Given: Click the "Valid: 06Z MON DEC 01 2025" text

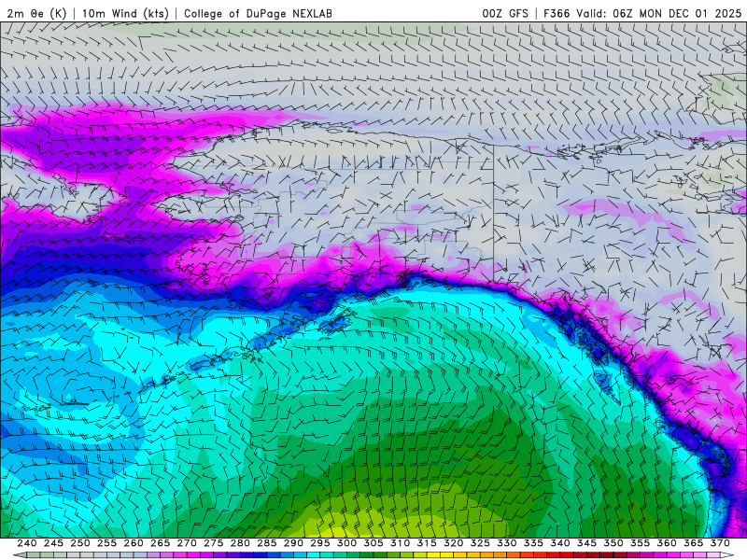Looking at the screenshot, I should coord(659,14).
